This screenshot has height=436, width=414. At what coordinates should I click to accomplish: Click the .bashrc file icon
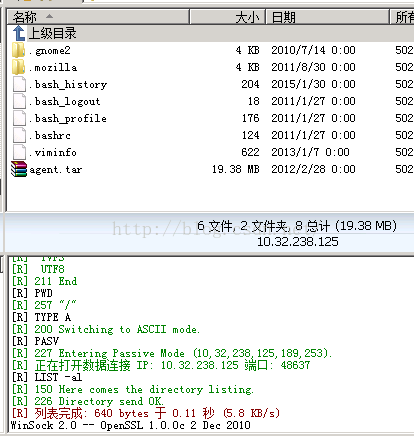[19, 135]
